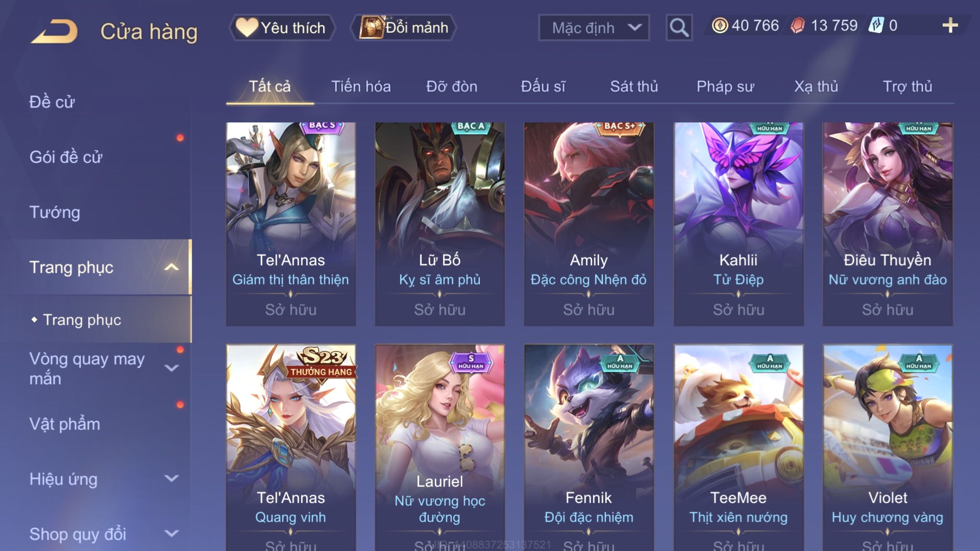Open the search magnifier icon
The image size is (980, 551).
(679, 28)
